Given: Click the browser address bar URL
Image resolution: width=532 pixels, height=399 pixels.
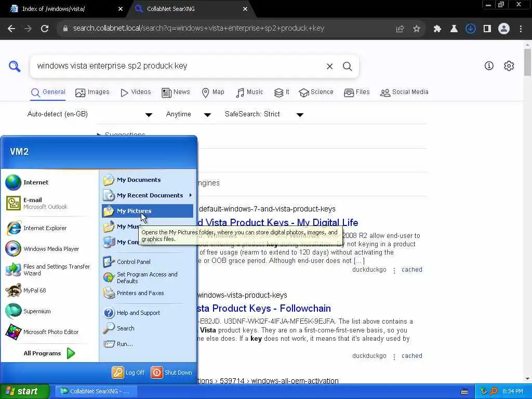Looking at the screenshot, I should click(x=198, y=29).
